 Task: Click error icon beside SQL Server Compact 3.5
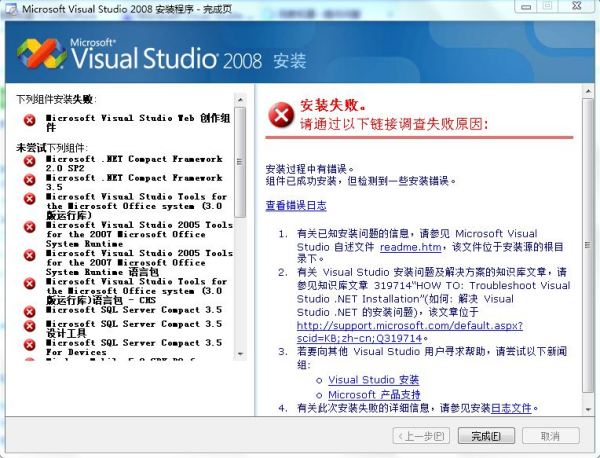coord(29,312)
